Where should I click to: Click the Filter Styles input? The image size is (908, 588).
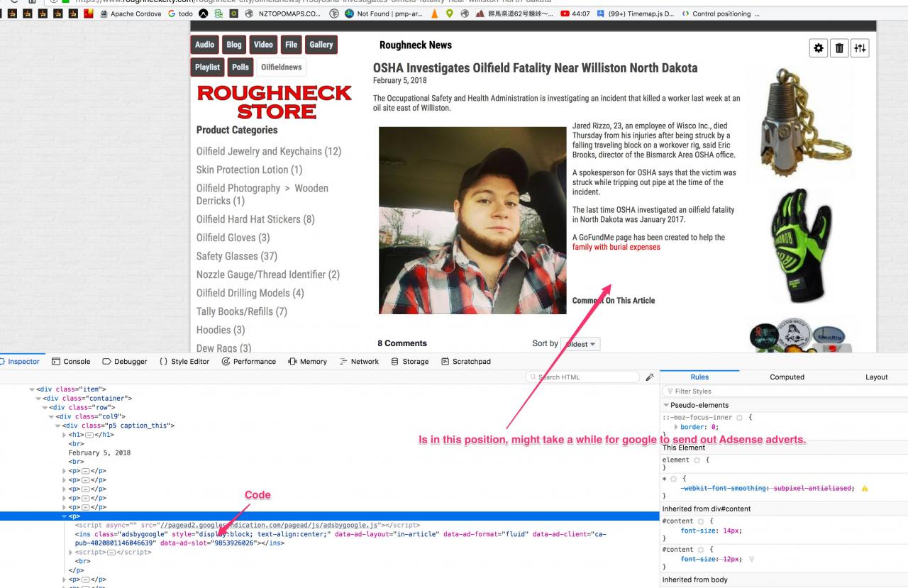(784, 391)
